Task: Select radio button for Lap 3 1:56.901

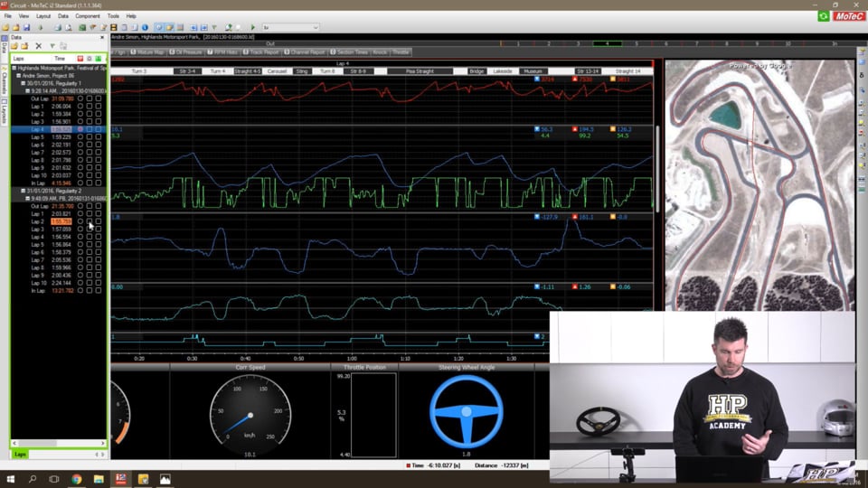Action: click(x=80, y=121)
